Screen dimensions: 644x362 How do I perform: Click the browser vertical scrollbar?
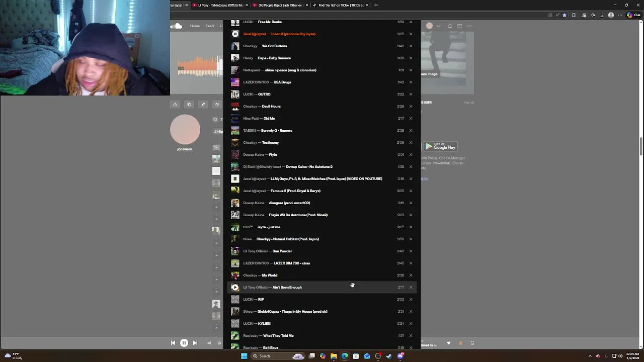(641, 146)
